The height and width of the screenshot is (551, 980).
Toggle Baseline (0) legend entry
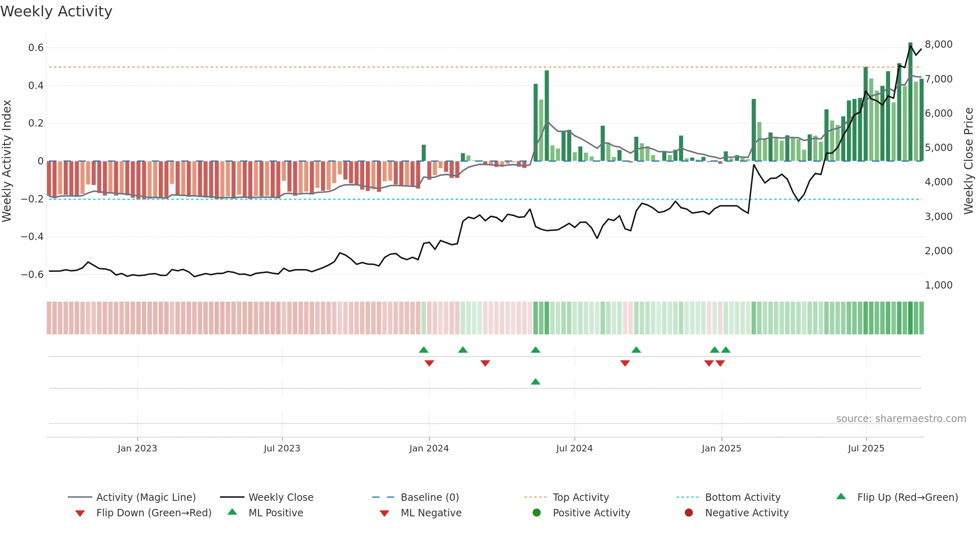point(416,497)
